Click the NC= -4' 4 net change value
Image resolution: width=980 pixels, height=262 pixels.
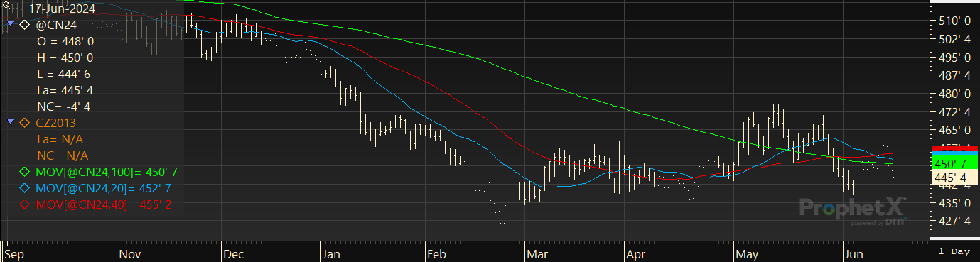[64, 107]
